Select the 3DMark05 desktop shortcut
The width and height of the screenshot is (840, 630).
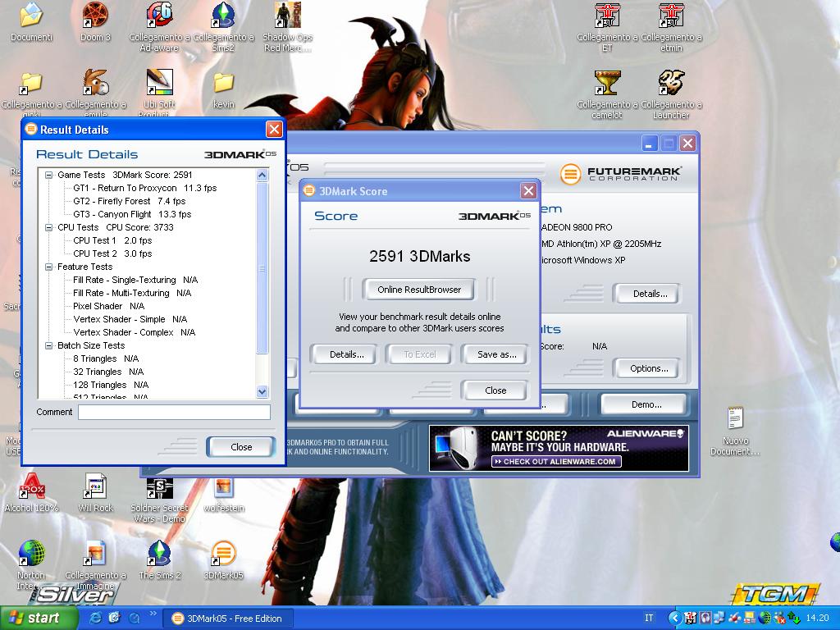click(223, 554)
